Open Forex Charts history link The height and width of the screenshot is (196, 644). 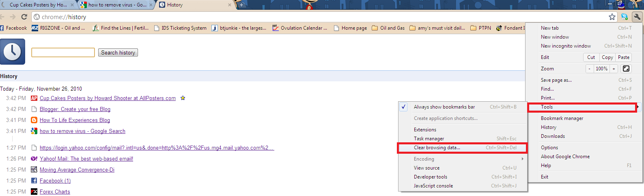(x=55, y=192)
